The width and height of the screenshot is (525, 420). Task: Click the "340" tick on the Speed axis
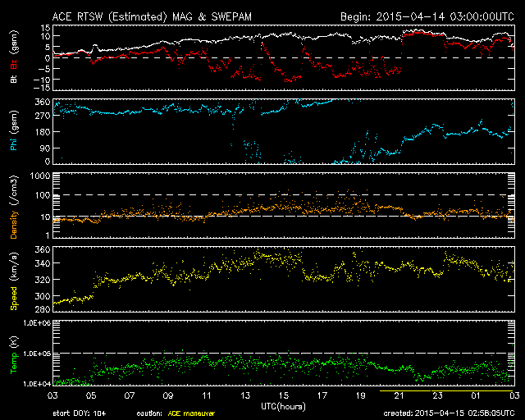(x=43, y=263)
